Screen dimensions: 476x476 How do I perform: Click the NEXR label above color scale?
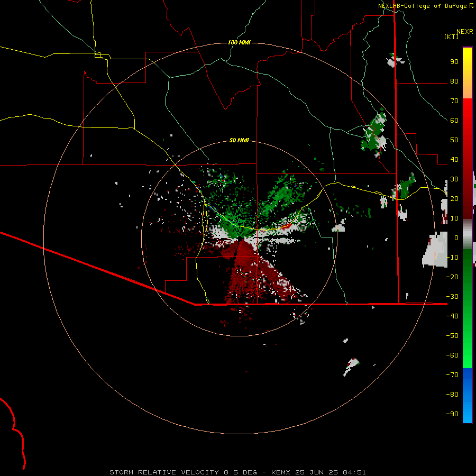(x=465, y=32)
